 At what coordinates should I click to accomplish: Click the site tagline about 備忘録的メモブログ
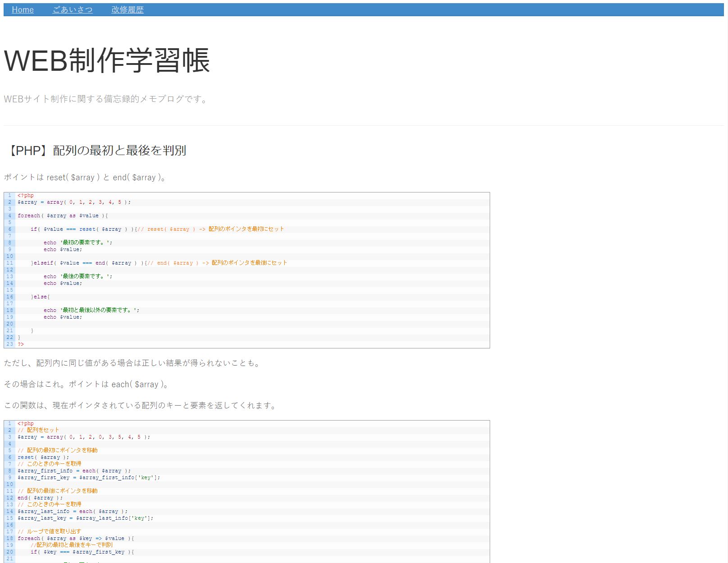(x=106, y=99)
